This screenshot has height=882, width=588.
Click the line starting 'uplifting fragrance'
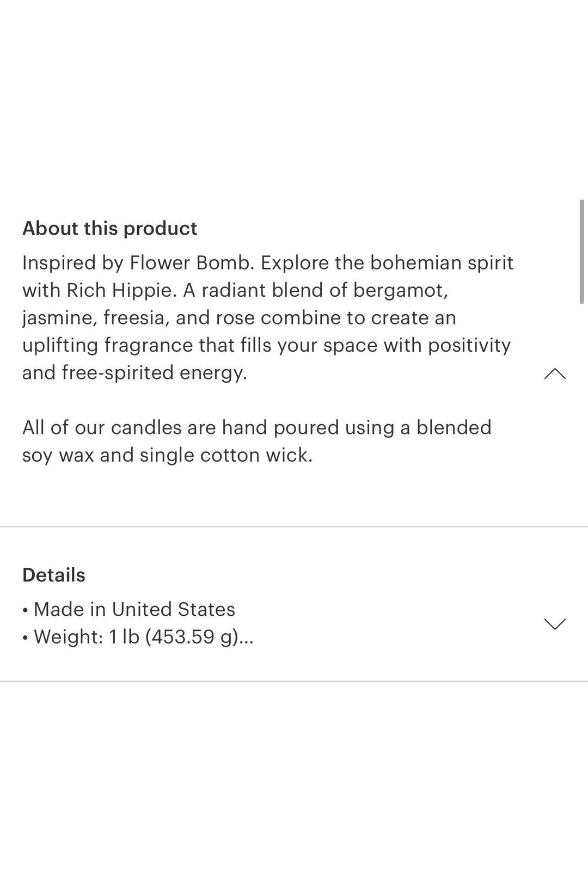coord(266,345)
